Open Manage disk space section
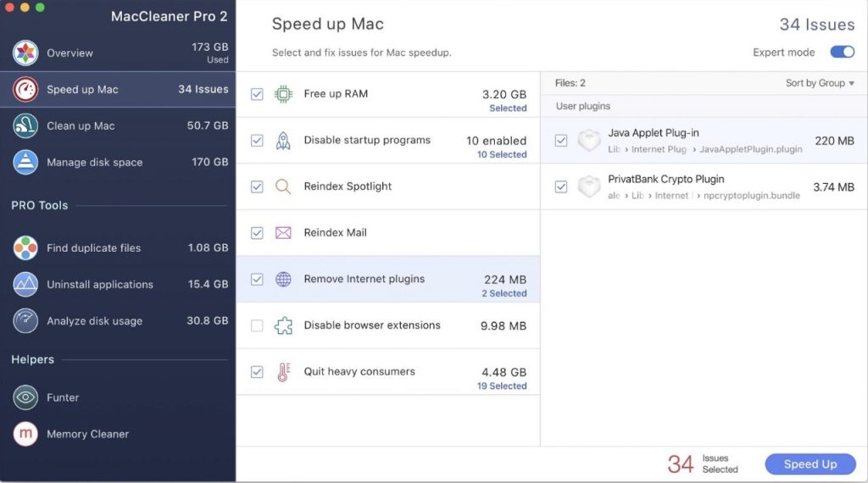The height and width of the screenshot is (483, 868). [x=118, y=162]
